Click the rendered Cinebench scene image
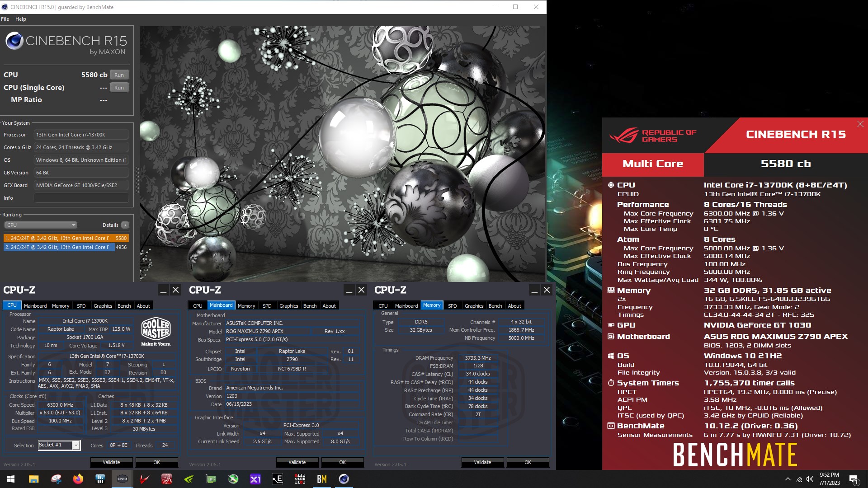This screenshot has width=868, height=488. (343, 154)
